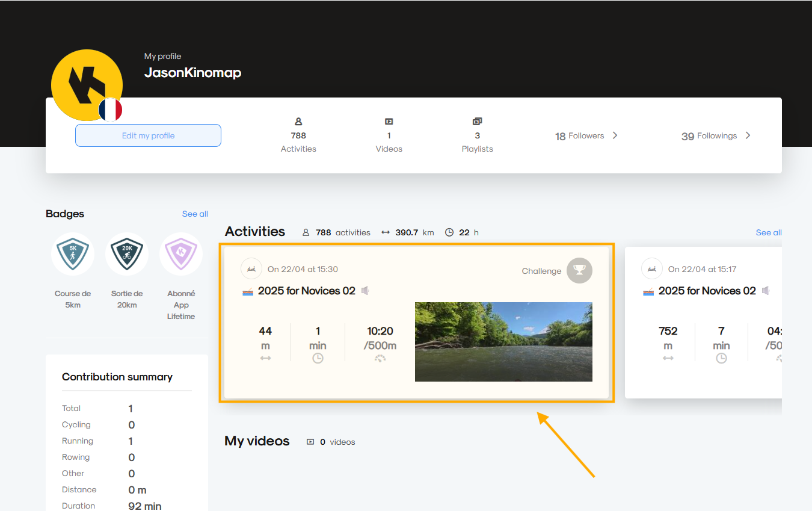Viewport: 812px width, 511px height.
Task: Click speaker icon in the 15:17 activity card
Action: tap(766, 291)
